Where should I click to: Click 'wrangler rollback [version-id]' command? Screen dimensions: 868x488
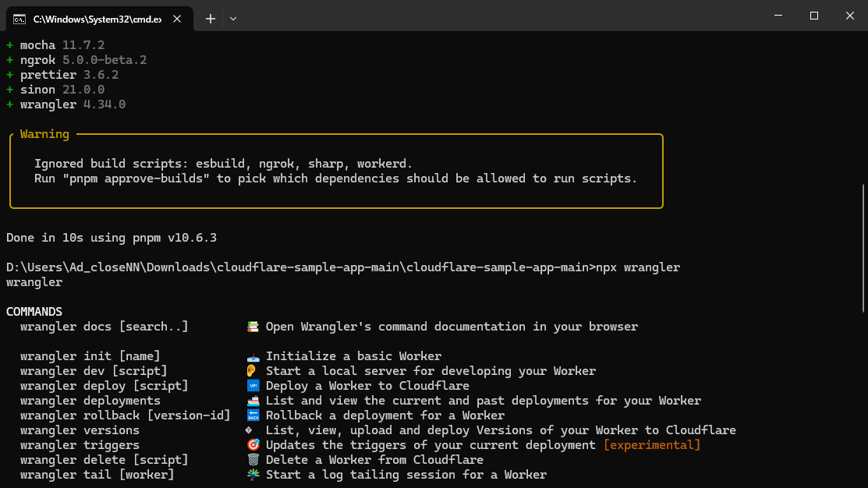tap(125, 416)
